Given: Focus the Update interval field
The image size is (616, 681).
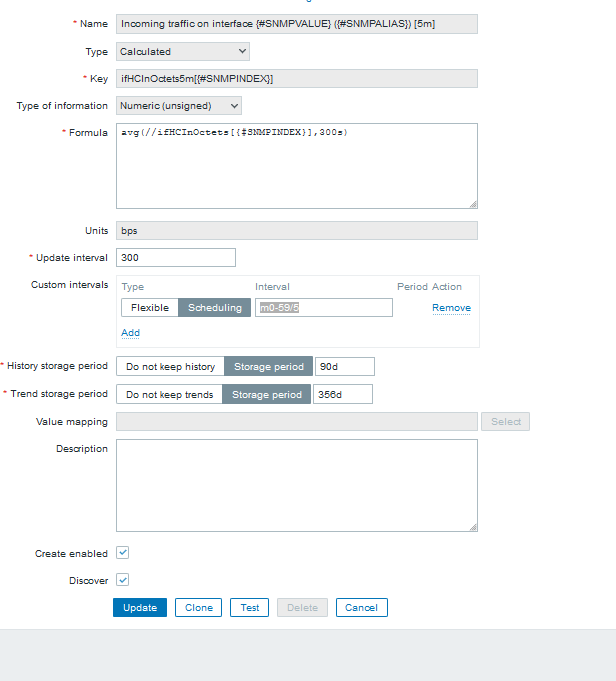Looking at the screenshot, I should tap(176, 258).
